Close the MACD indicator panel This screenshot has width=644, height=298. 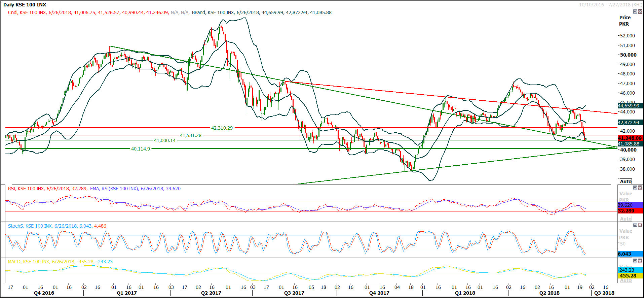(640, 261)
